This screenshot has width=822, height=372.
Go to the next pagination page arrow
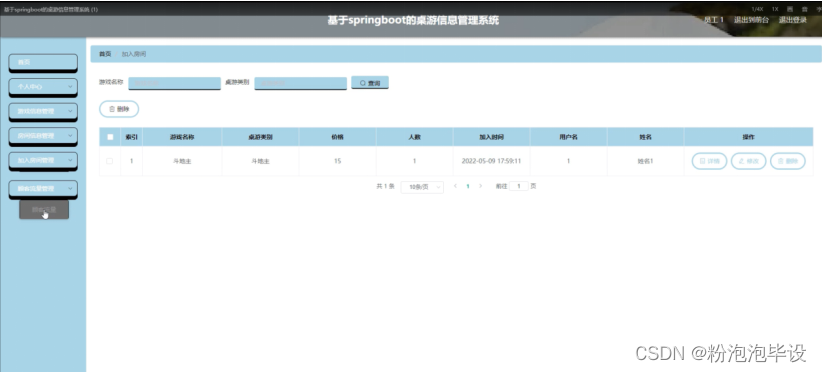[x=481, y=186]
